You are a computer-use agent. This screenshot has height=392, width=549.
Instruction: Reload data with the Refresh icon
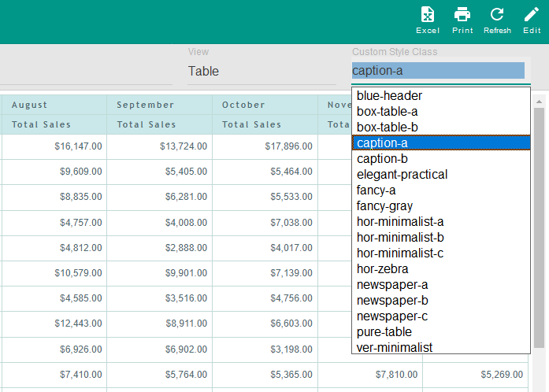point(497,20)
